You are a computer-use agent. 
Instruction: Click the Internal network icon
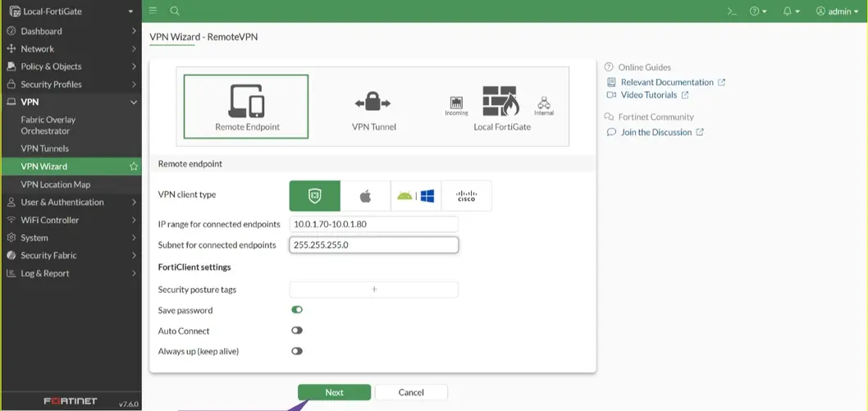pos(544,103)
